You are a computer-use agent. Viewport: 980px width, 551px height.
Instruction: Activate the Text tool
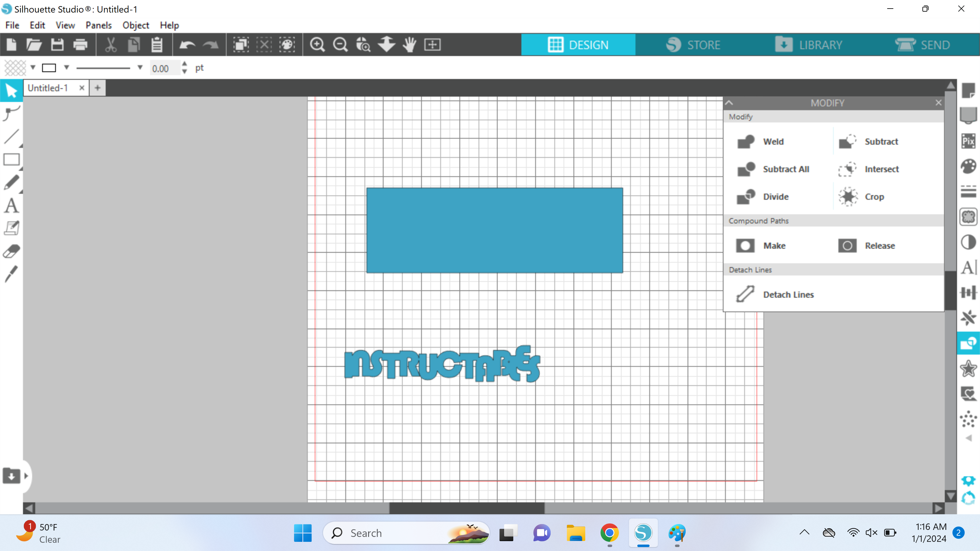11,206
